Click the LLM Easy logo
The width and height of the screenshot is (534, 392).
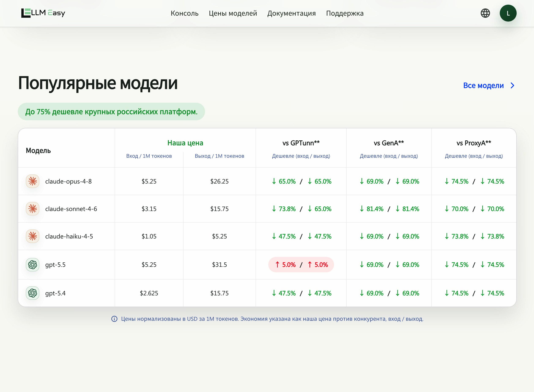point(43,13)
